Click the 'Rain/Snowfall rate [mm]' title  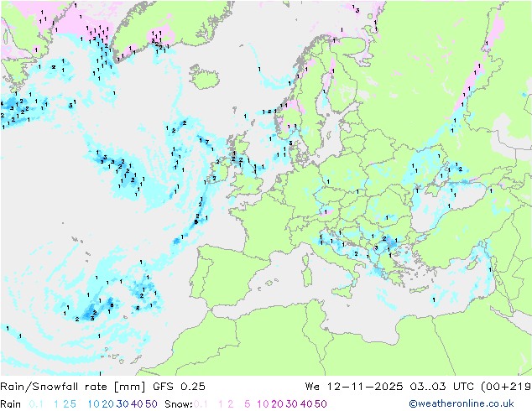(73, 387)
